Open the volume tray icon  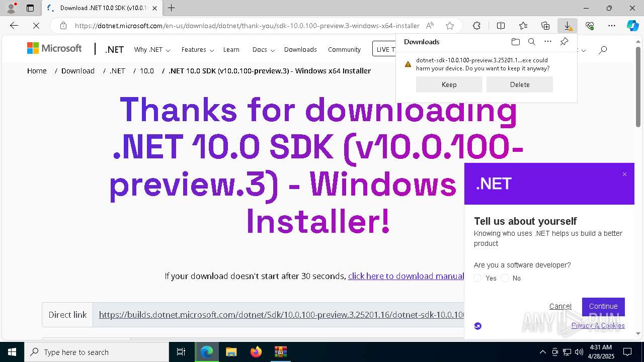tap(579, 352)
